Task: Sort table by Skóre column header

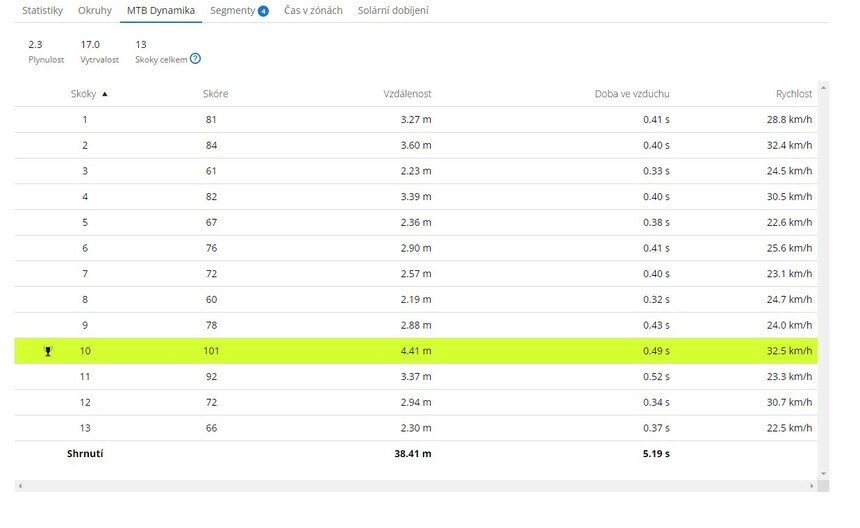Action: point(215,94)
